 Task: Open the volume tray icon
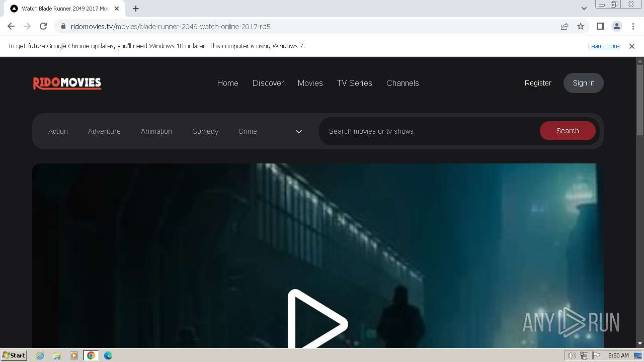[572, 355]
